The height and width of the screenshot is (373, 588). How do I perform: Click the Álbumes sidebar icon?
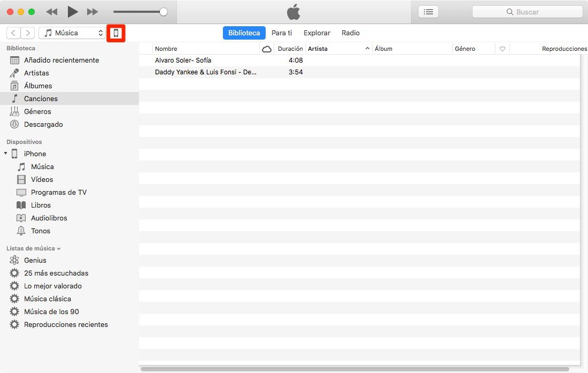[14, 86]
